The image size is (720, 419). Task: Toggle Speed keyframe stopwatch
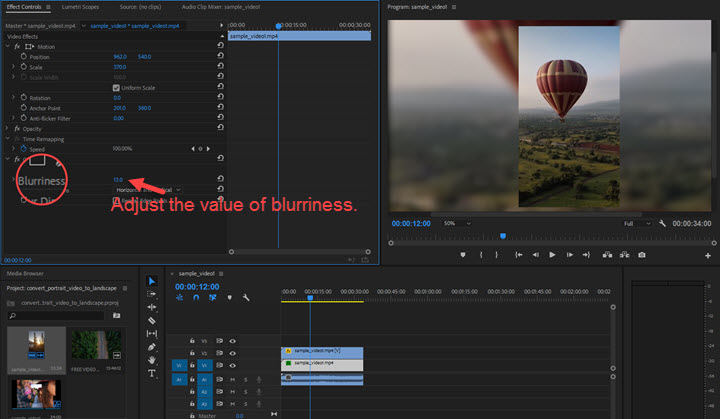tap(23, 148)
